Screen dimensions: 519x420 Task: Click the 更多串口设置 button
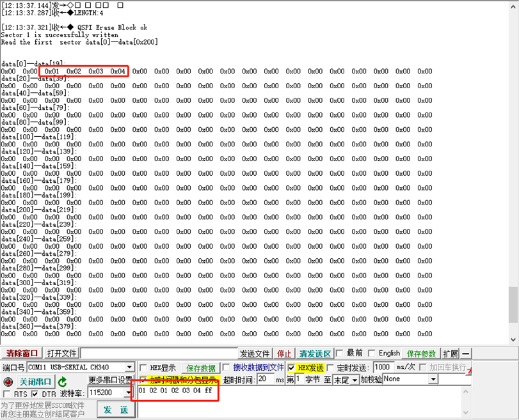(x=110, y=380)
